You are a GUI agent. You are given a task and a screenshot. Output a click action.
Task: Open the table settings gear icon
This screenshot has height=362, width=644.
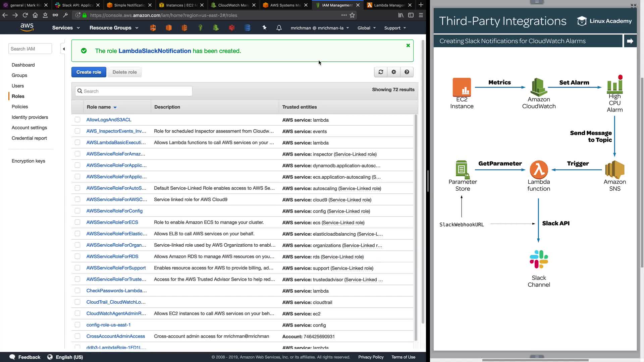[394, 72]
